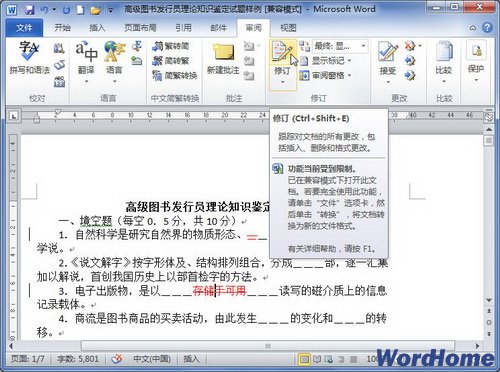The width and height of the screenshot is (500, 372).
Task: Click the proofing errors status icon
Action: [117, 359]
